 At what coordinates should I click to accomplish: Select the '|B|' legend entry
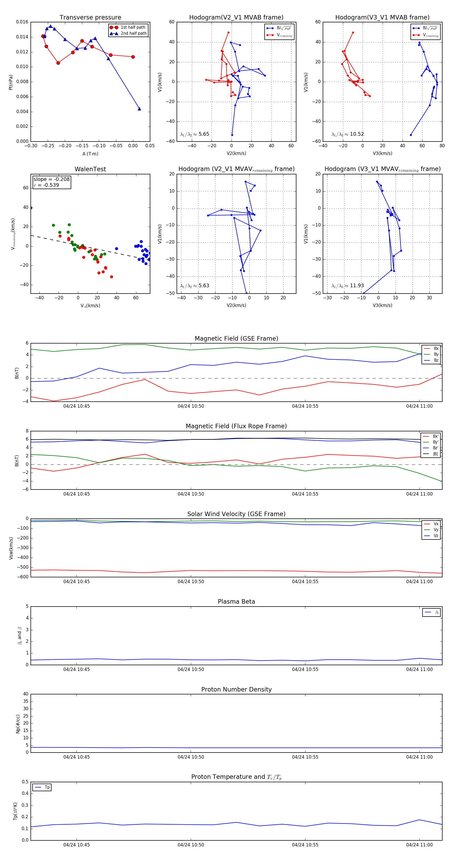coord(431,454)
